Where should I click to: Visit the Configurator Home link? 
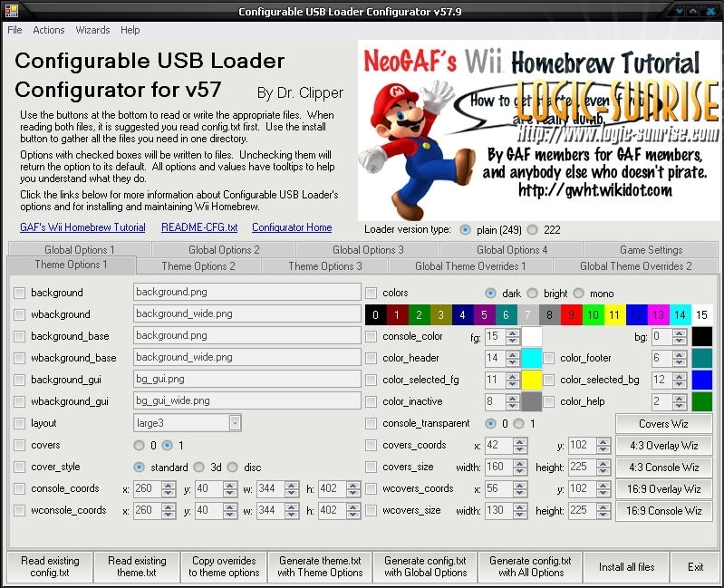click(292, 227)
